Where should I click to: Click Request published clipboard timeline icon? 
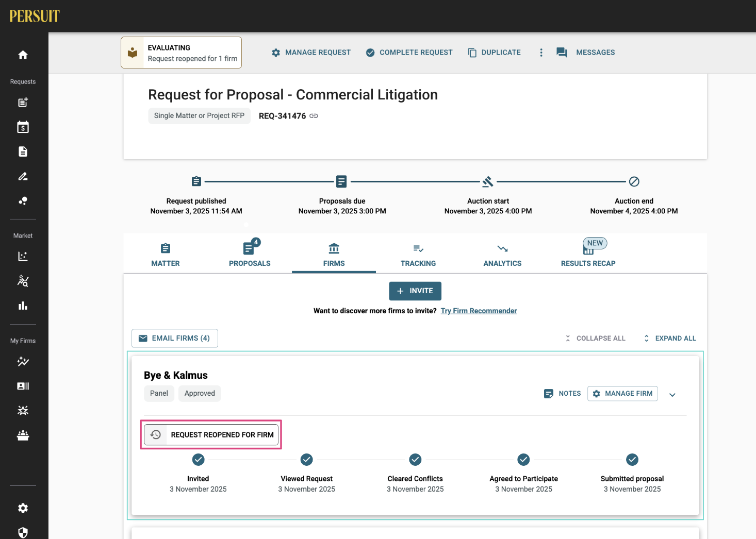(196, 181)
